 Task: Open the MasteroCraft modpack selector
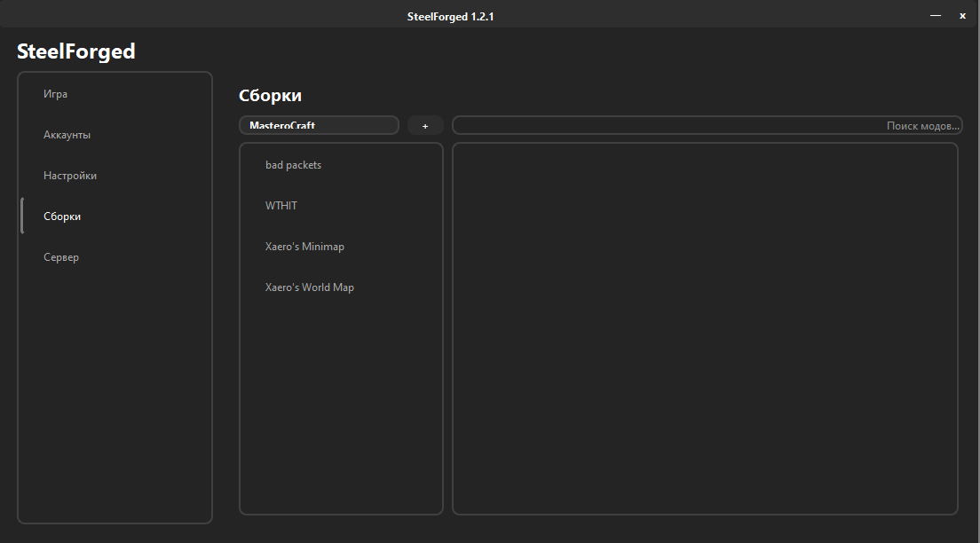(319, 125)
